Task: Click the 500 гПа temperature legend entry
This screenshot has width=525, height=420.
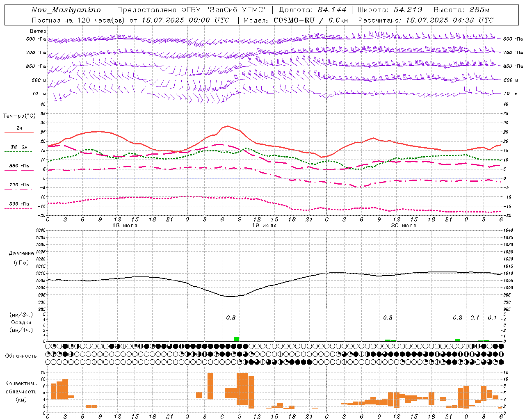Action: pos(19,204)
